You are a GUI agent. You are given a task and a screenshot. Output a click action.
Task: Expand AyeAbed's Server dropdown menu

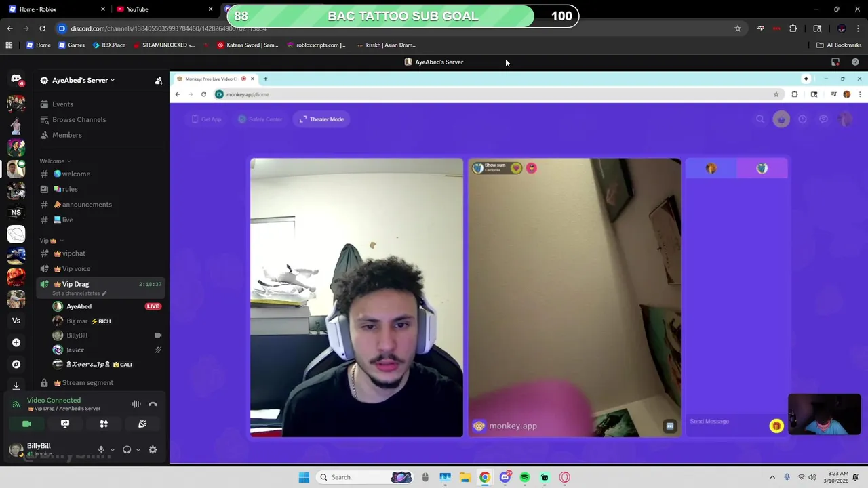tap(83, 80)
